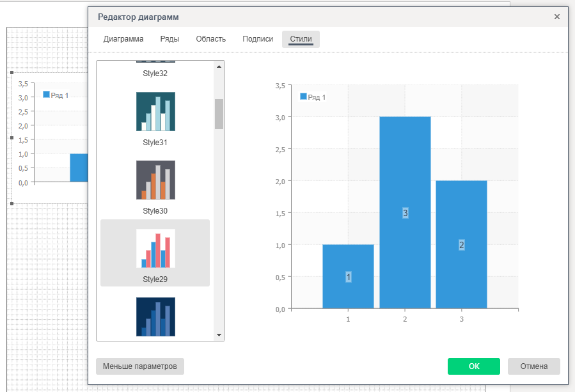Close the Редактор диаграмм dialog

[x=557, y=17]
